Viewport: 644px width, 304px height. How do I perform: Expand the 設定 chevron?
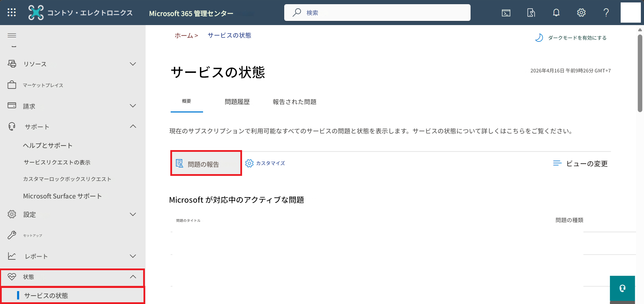(x=133, y=214)
